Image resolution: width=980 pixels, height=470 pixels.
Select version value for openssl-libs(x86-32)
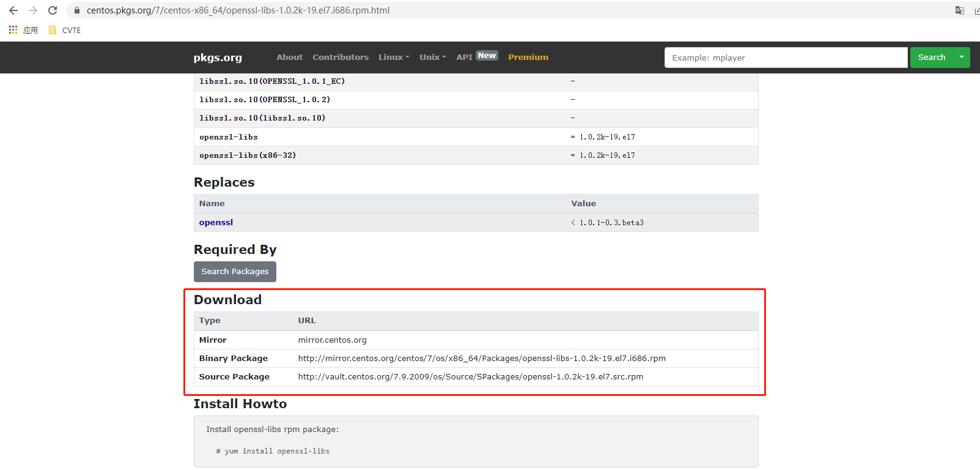pyautogui.click(x=603, y=155)
